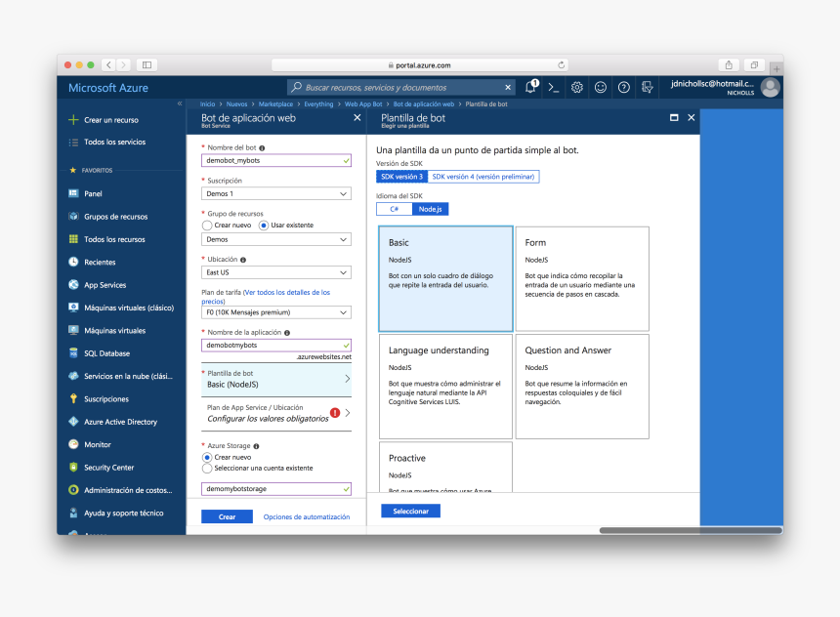
Task: Open the resource group dropdown showing Demos
Action: 276,239
